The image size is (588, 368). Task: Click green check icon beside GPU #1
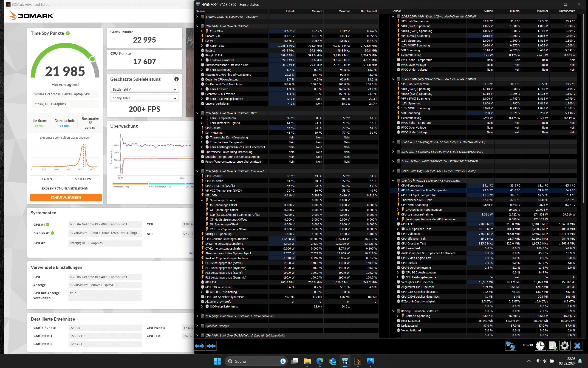click(x=48, y=224)
